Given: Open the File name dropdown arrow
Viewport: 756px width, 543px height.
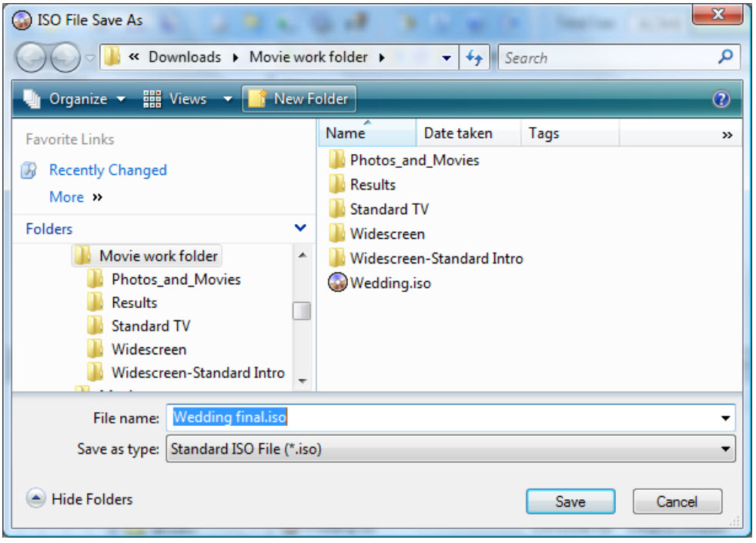Looking at the screenshot, I should (725, 418).
